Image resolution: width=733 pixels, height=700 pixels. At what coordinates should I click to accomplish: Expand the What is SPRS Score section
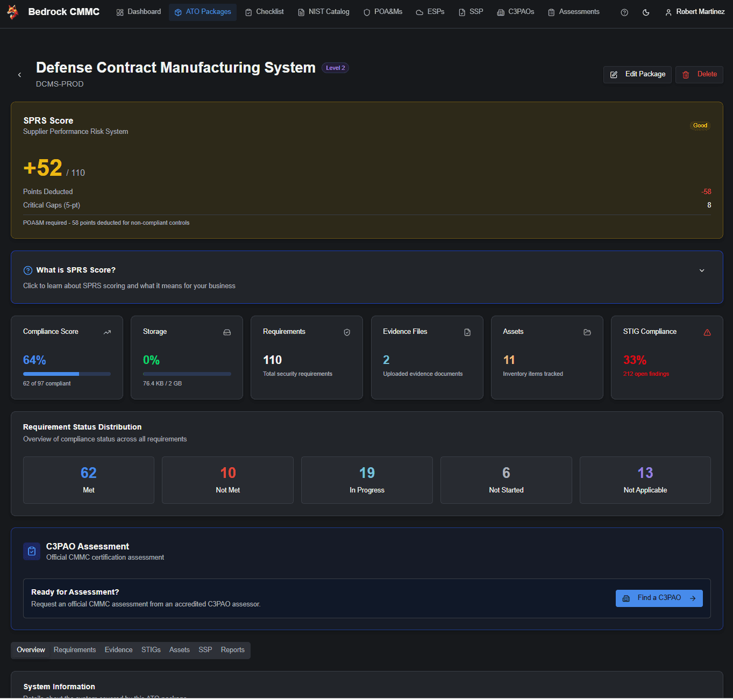pyautogui.click(x=702, y=270)
